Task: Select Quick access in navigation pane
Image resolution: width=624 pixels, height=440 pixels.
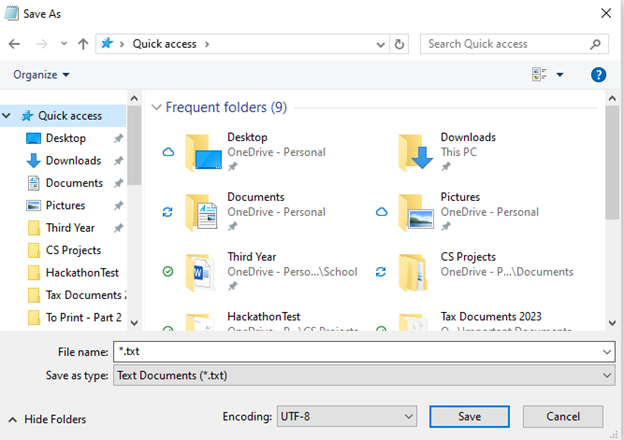Action: click(70, 116)
